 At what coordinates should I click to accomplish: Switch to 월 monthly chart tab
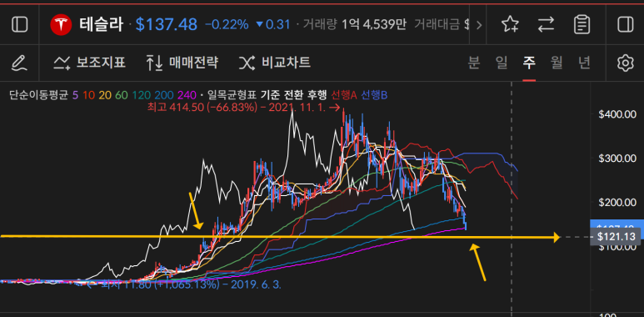pos(557,63)
